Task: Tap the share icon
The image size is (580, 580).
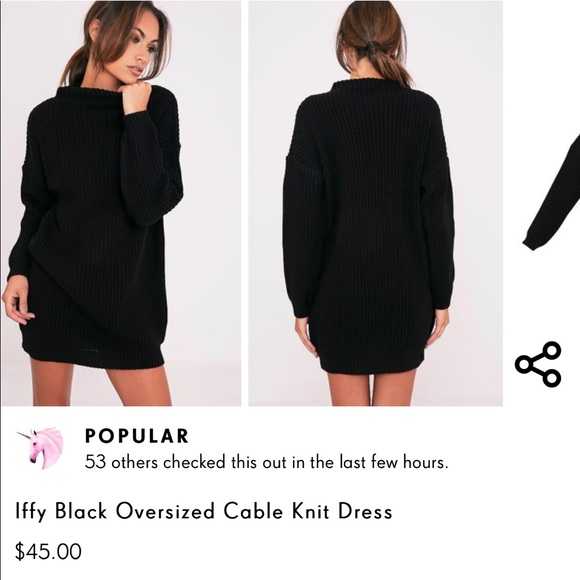Action: coord(539,364)
